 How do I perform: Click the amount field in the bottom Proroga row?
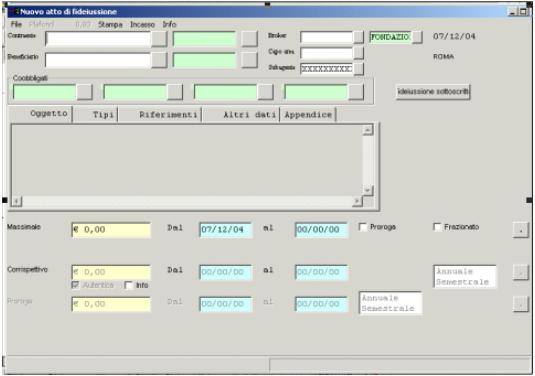tap(111, 304)
